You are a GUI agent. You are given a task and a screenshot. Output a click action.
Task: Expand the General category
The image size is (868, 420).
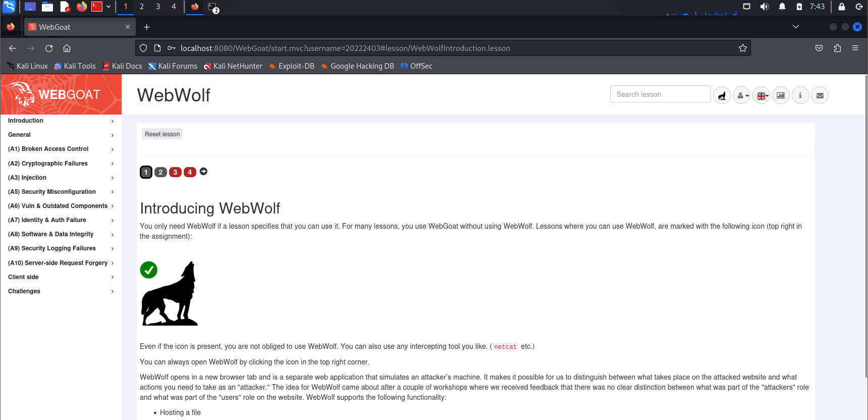(x=61, y=135)
